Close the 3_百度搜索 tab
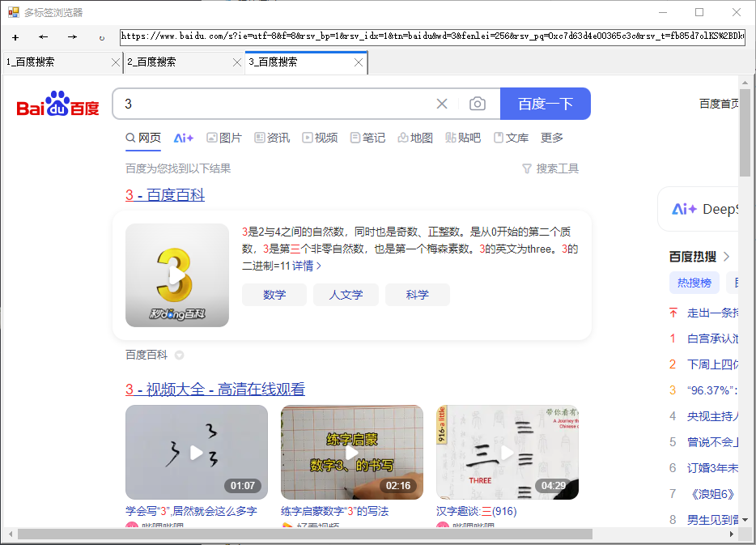This screenshot has height=545, width=756. [x=359, y=62]
